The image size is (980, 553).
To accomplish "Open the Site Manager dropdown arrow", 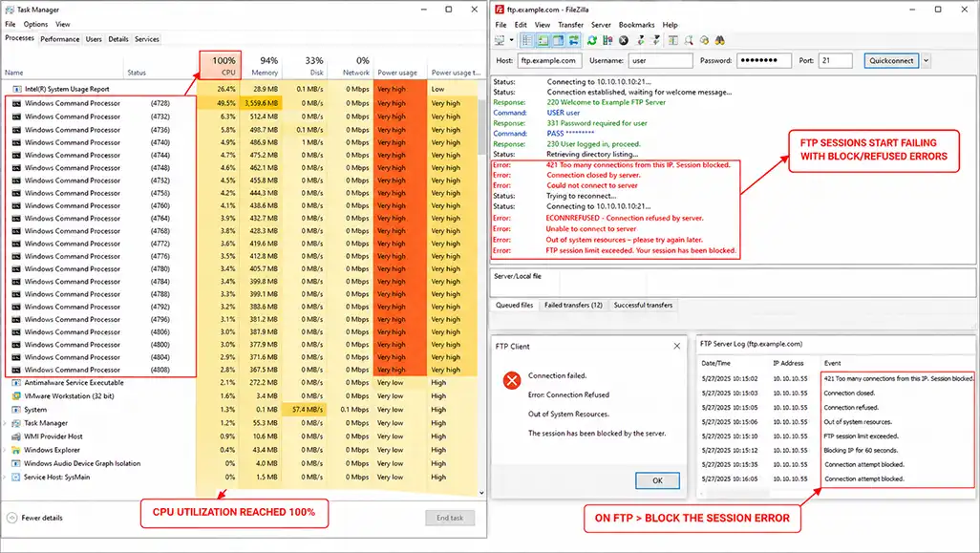I will coord(511,40).
